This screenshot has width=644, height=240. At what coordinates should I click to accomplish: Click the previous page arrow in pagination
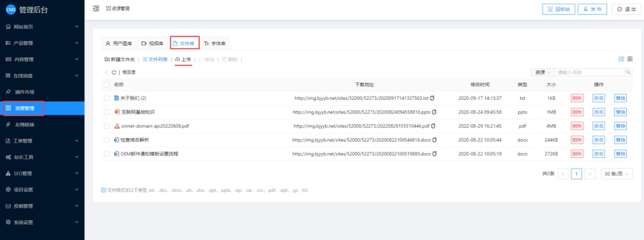pos(563,174)
